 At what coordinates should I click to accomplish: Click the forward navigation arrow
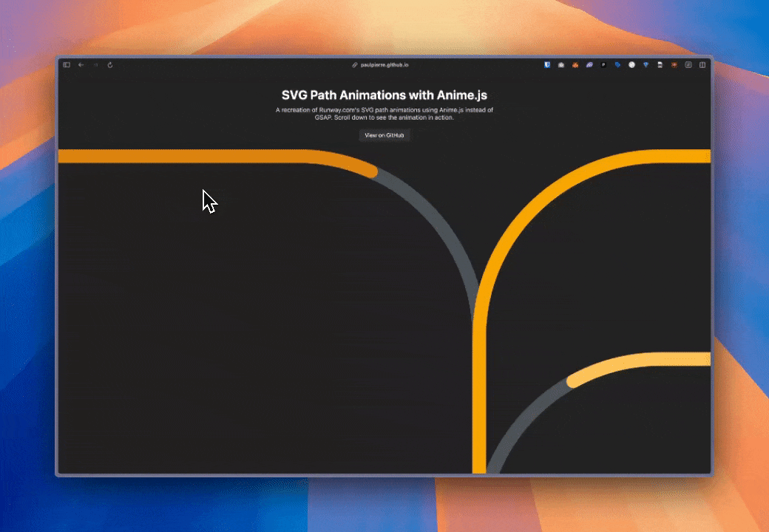coord(95,65)
